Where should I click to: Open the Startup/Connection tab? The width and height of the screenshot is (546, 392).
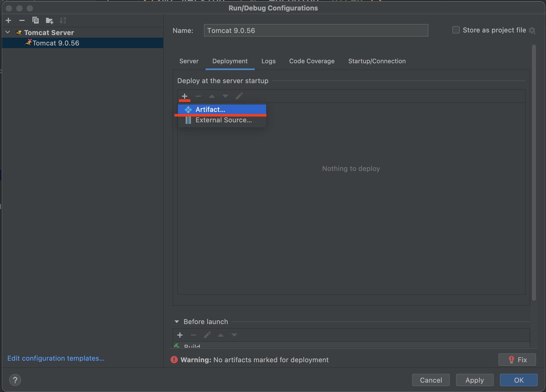(x=377, y=61)
